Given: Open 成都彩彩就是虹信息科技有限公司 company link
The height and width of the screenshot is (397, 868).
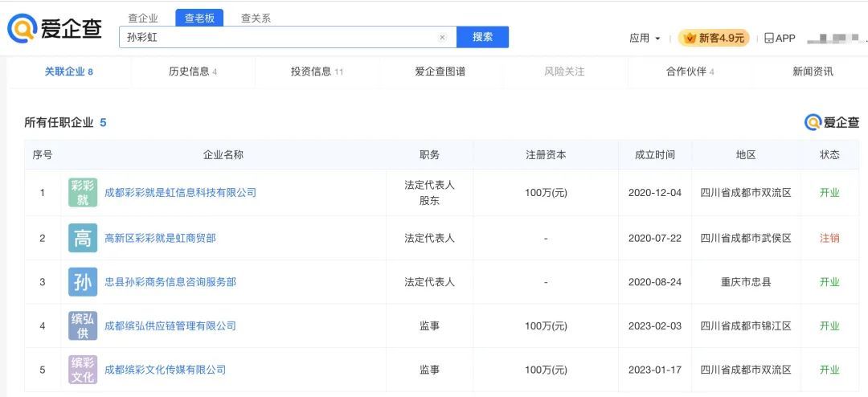Looking at the screenshot, I should (180, 193).
